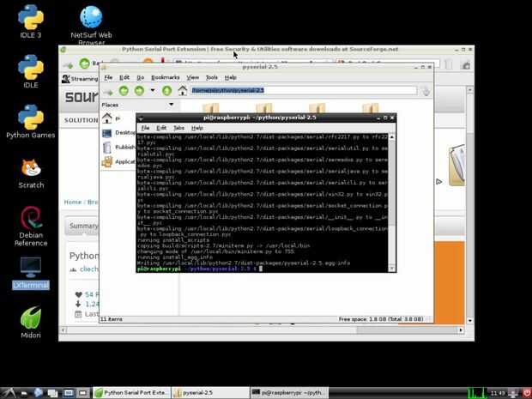Open File menu in pyserial-2.5 file manager

pos(108,78)
